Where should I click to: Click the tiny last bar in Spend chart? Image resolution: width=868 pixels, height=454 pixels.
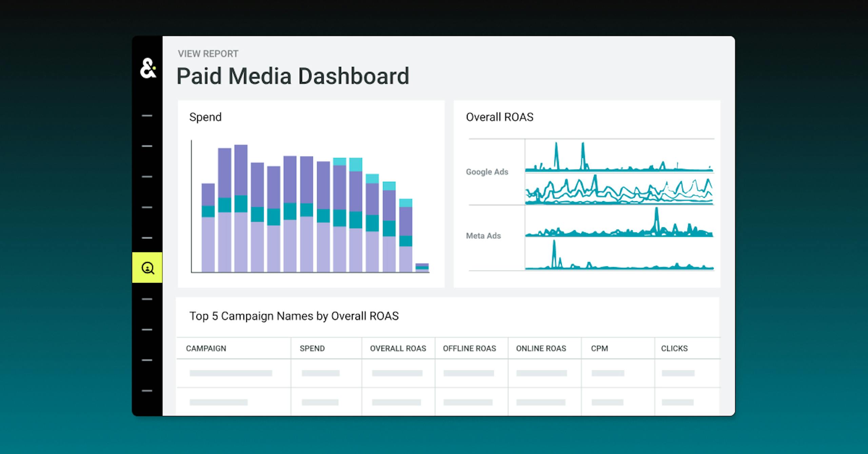[x=422, y=268]
